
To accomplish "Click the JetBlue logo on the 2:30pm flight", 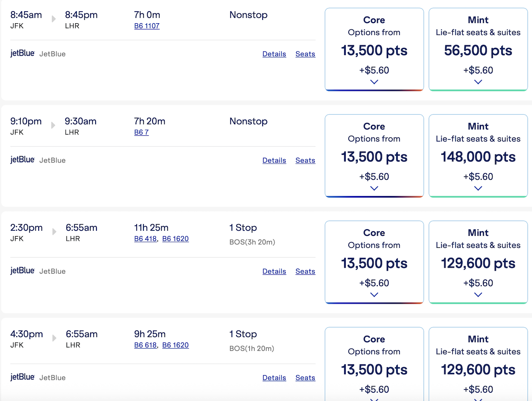I will tap(22, 271).
